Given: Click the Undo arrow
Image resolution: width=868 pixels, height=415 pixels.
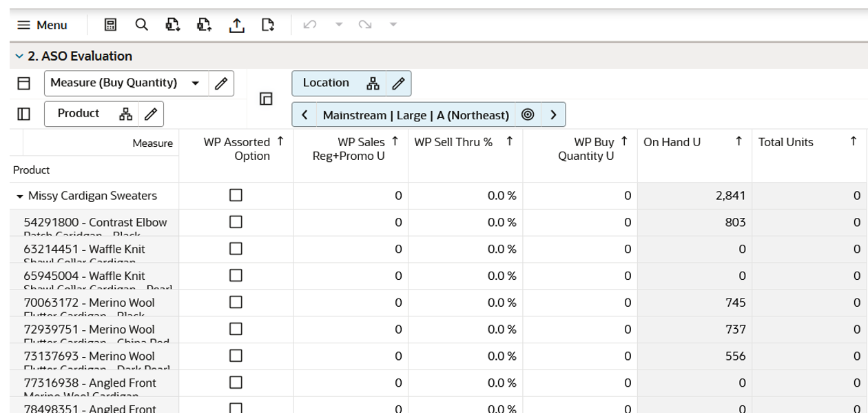Looking at the screenshot, I should pyautogui.click(x=310, y=25).
